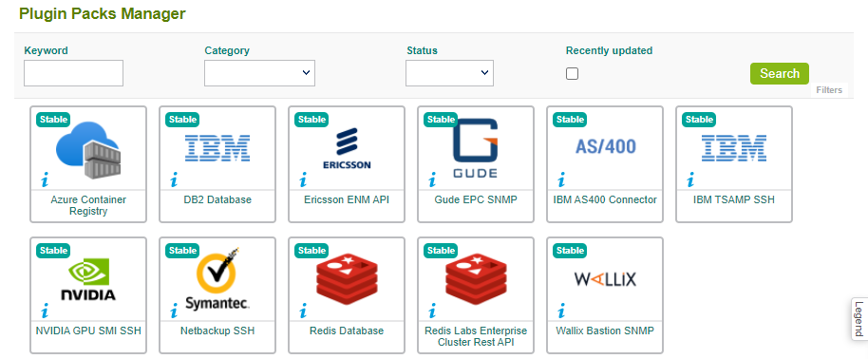Select the 'Redis Database' title

tap(347, 331)
